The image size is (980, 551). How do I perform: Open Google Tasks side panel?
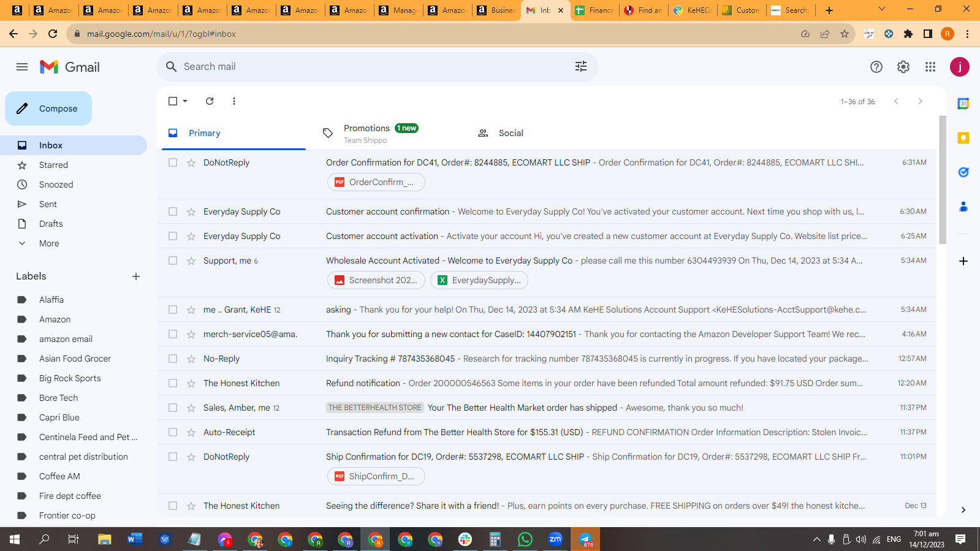tap(963, 172)
